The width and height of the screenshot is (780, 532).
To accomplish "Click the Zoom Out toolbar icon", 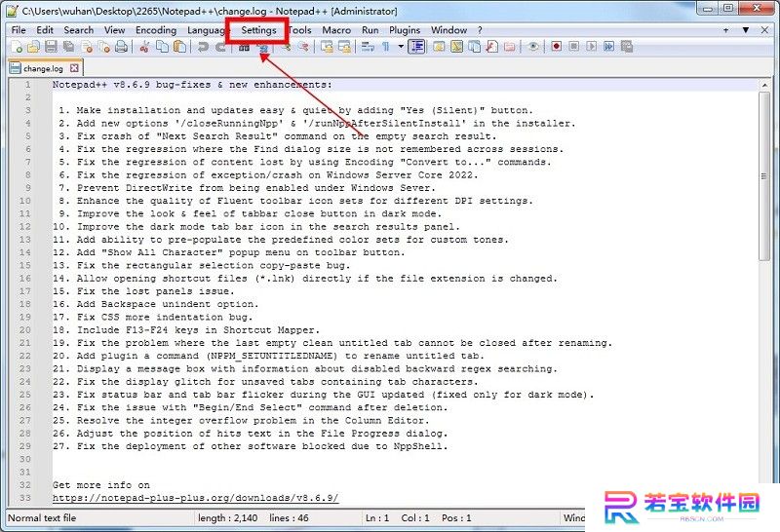I will click(303, 47).
